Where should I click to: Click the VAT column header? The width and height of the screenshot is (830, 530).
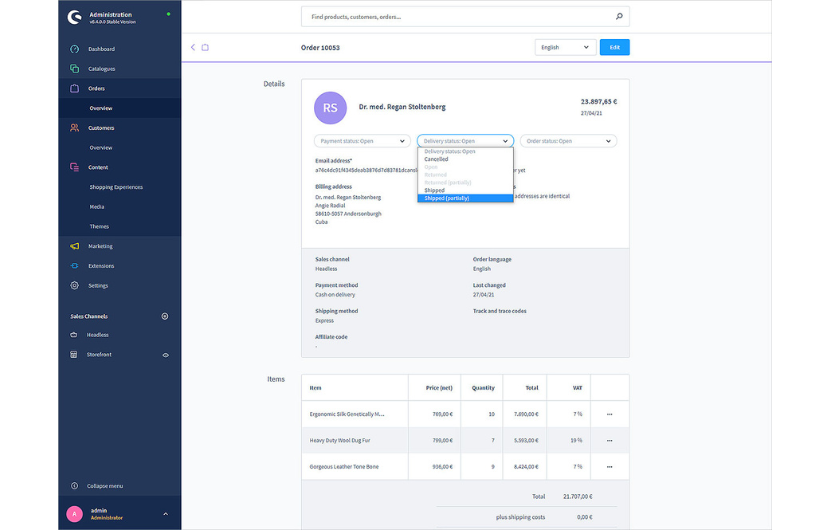(577, 388)
